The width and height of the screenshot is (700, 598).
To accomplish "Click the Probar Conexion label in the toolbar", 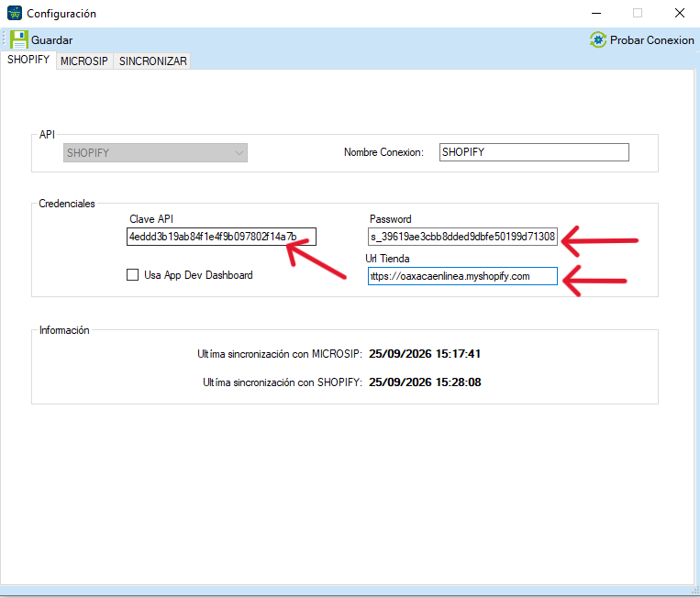I will (651, 40).
